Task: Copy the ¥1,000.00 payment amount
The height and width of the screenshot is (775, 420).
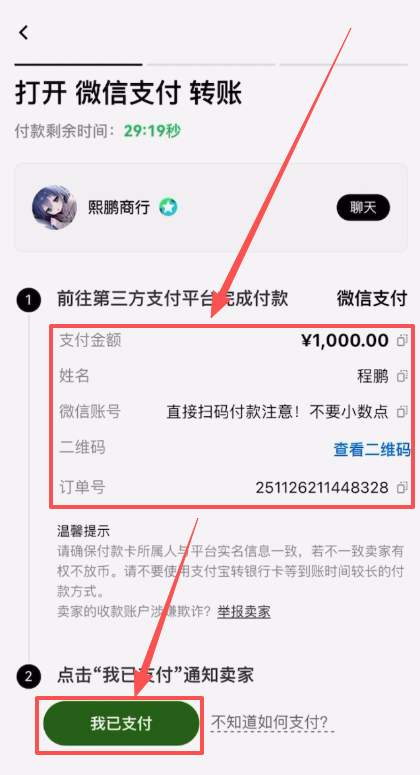Action: [402, 341]
